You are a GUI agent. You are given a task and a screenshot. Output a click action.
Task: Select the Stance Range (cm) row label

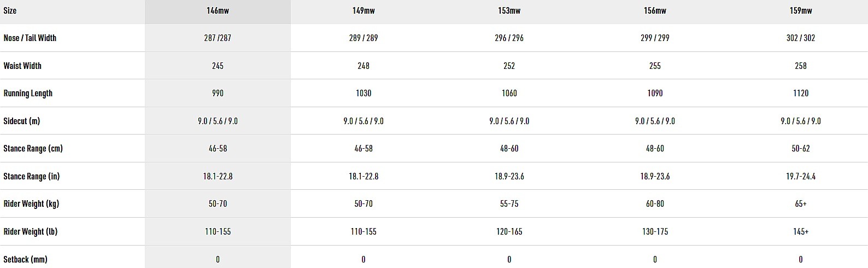click(x=33, y=149)
